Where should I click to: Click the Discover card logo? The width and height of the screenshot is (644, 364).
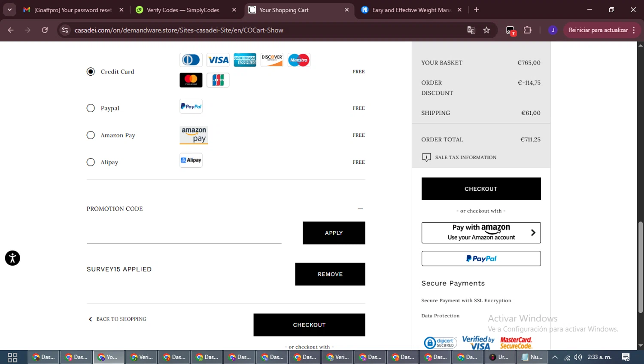coord(272,60)
